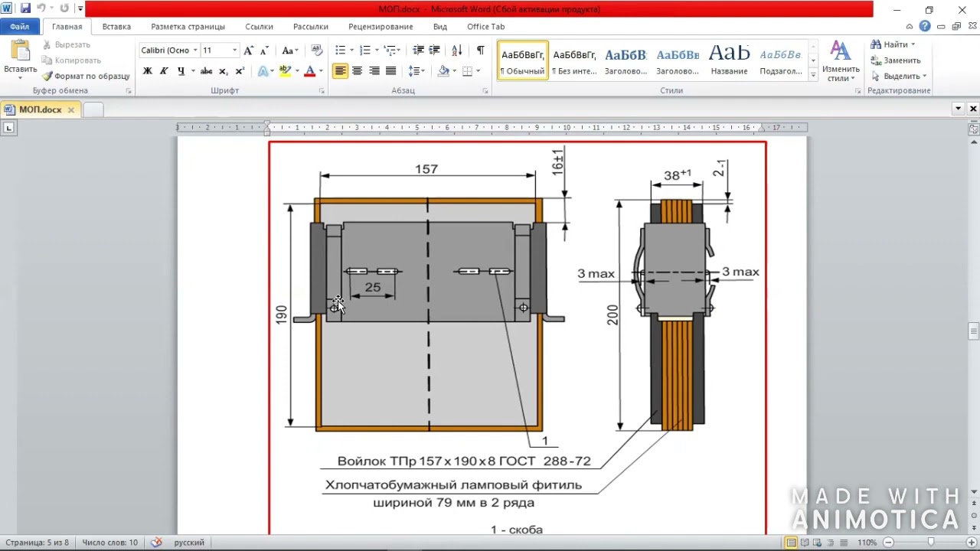Apply subscript formatting
The height and width of the screenshot is (551, 980).
[x=224, y=70]
